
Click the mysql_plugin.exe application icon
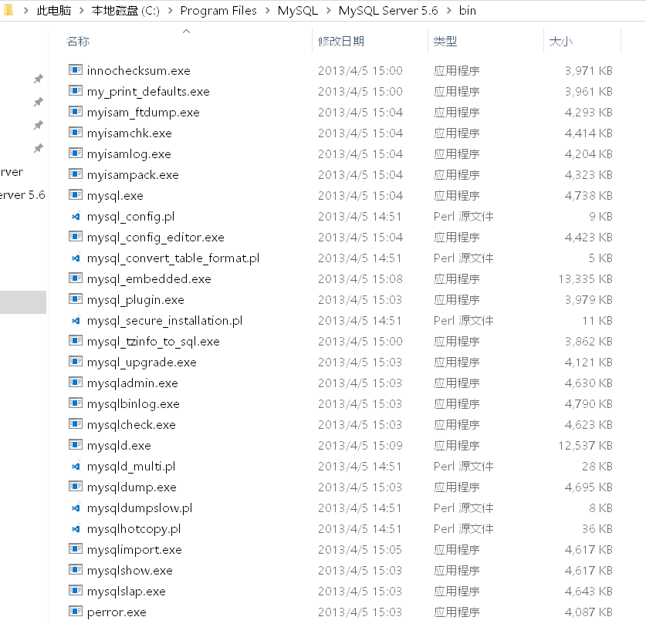coord(76,299)
